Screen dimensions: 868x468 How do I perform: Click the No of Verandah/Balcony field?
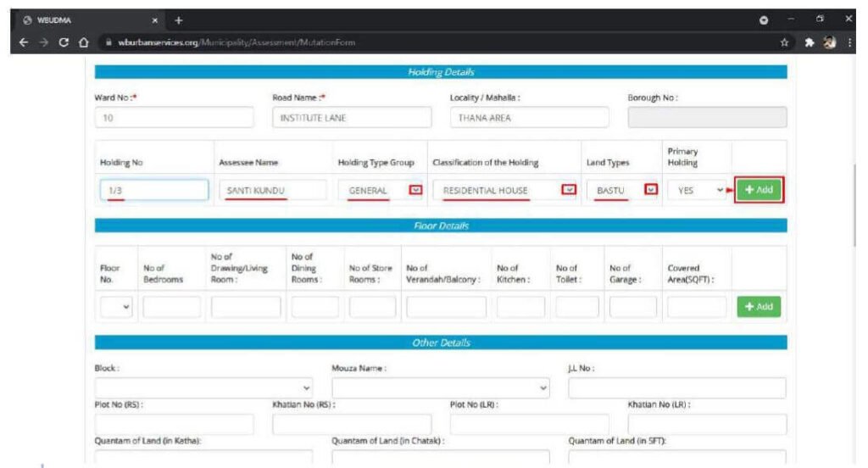(x=446, y=306)
